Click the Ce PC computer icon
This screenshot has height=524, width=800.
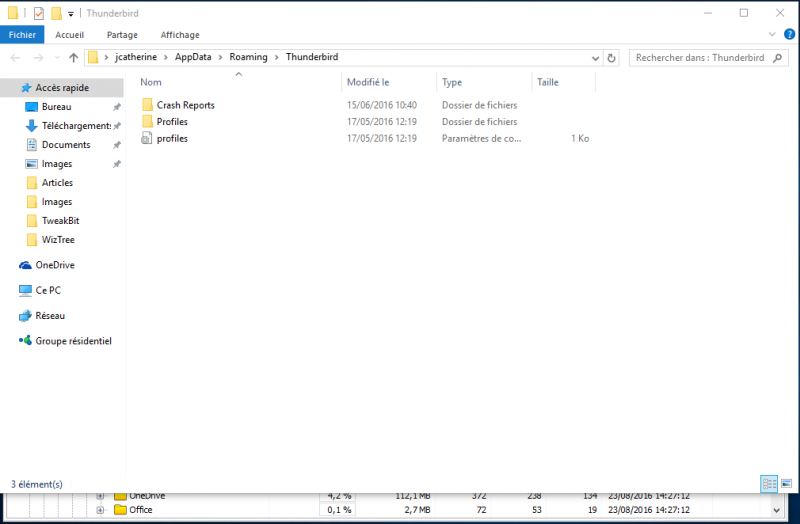pos(25,290)
